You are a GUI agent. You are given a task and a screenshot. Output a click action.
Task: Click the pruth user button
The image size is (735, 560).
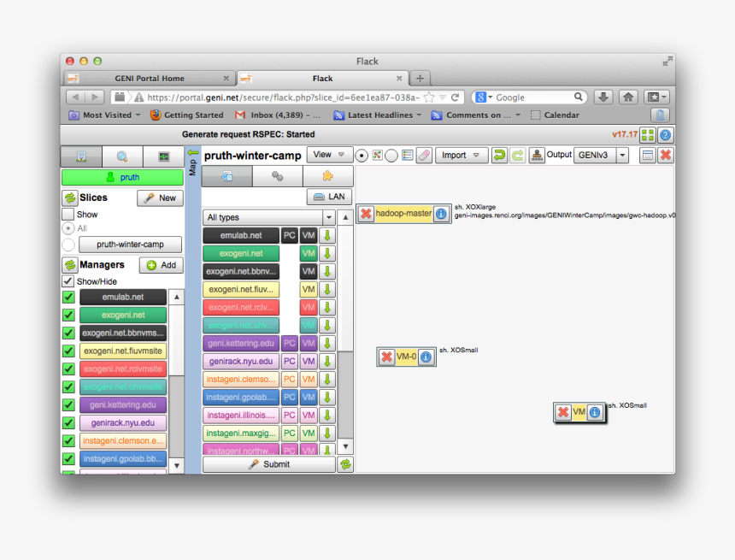[x=122, y=177]
